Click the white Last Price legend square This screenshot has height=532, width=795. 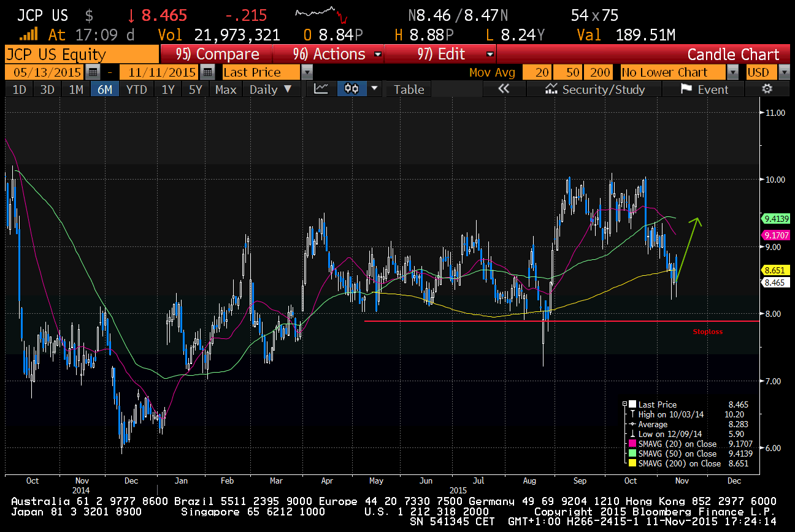pyautogui.click(x=633, y=405)
